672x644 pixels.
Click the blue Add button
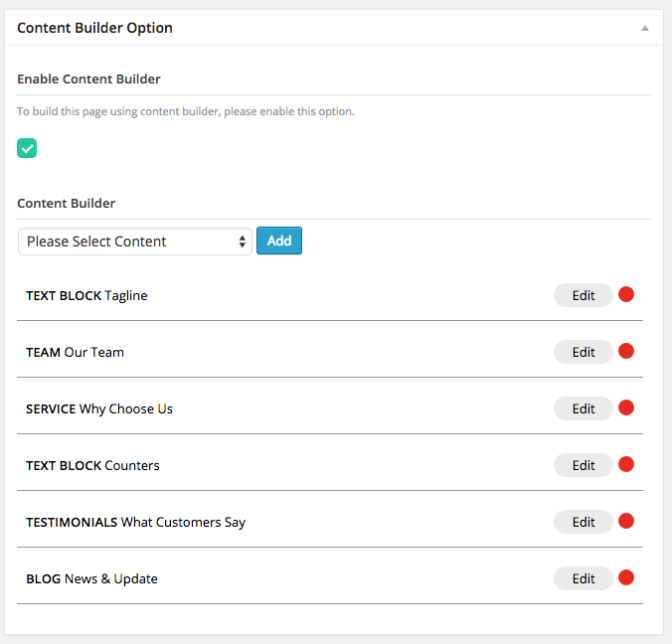point(279,241)
